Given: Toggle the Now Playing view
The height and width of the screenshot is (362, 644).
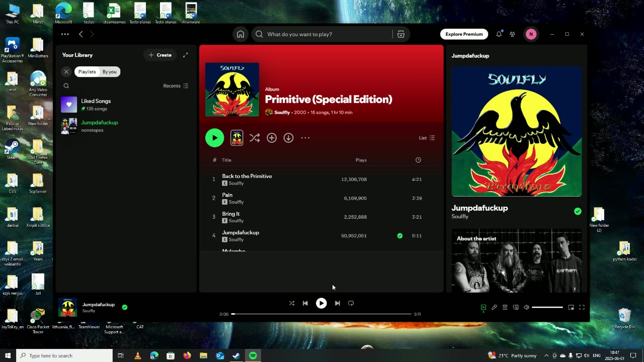Looking at the screenshot, I should pyautogui.click(x=484, y=307).
